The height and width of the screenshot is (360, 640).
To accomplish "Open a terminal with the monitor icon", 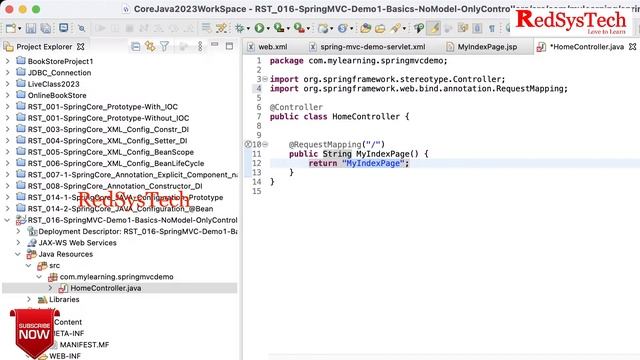I will click(x=64, y=28).
